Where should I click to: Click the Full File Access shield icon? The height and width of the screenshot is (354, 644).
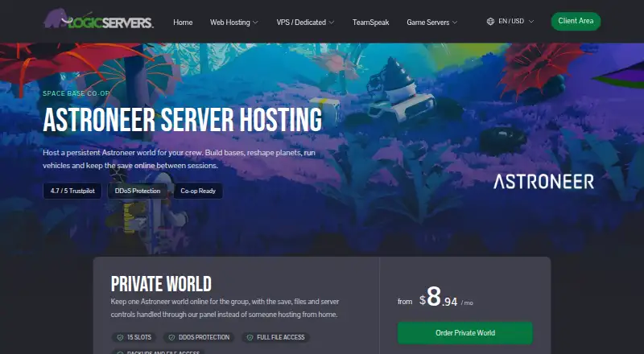click(250, 338)
